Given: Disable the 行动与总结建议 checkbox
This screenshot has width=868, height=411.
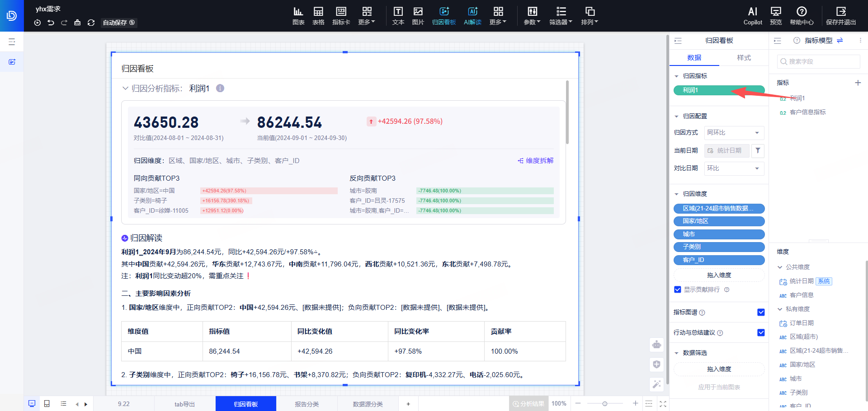Looking at the screenshot, I should pyautogui.click(x=761, y=332).
